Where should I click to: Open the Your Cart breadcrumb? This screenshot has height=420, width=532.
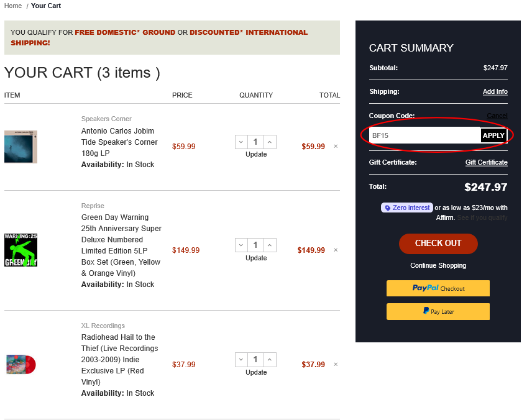click(x=45, y=6)
